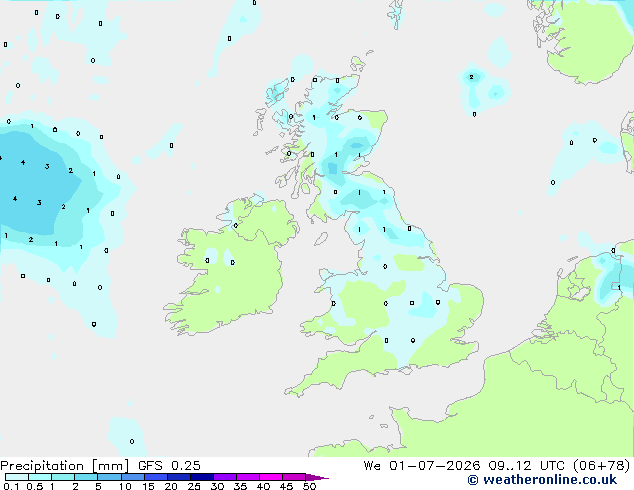Viewport: 634px width, 490px height.
Task: Pick the 30–35 mm purple legend swatch
Action: [225, 477]
